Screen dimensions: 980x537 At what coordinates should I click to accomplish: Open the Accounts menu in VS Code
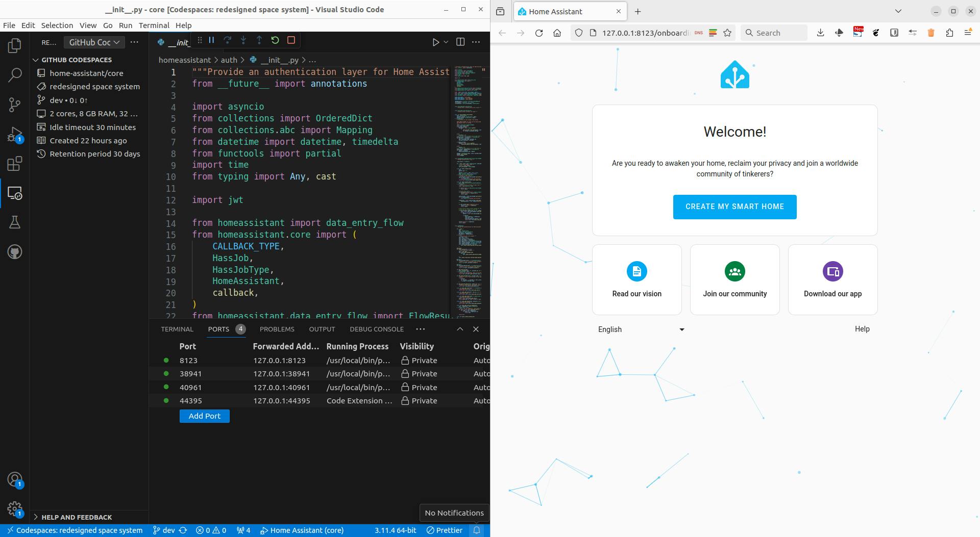(x=15, y=479)
